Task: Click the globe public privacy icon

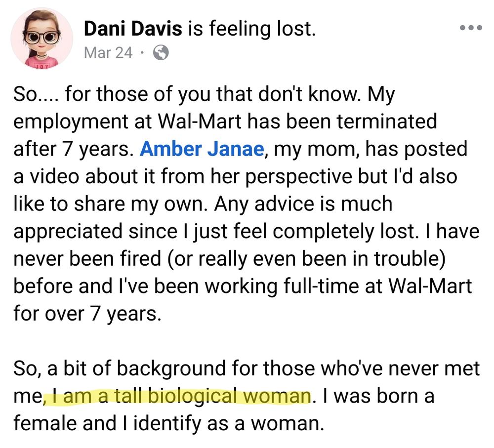Action: (161, 53)
